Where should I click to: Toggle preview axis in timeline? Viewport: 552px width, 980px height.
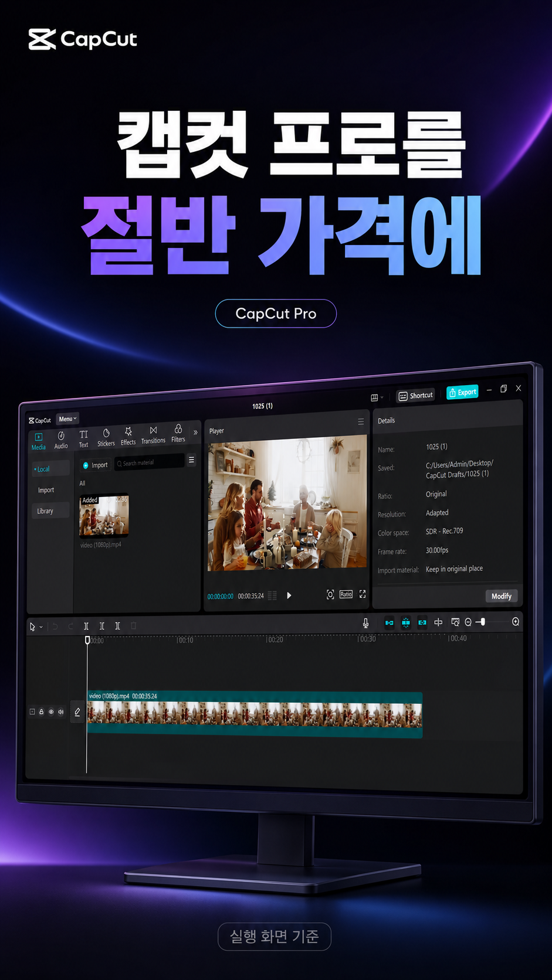[438, 622]
